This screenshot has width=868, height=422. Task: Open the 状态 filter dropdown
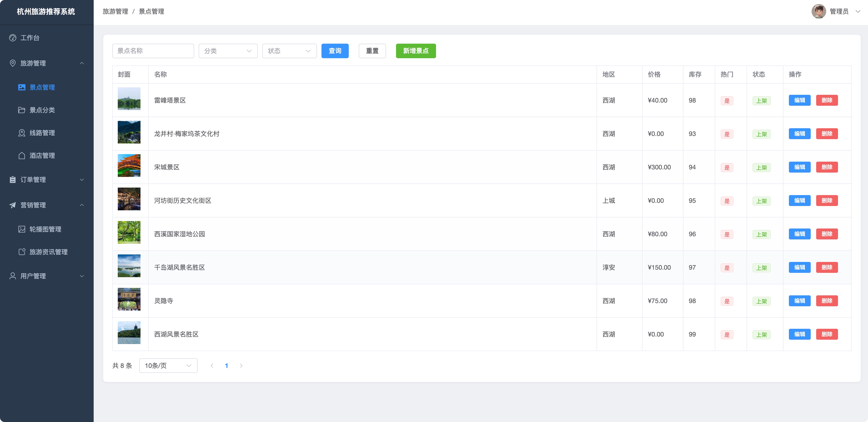289,51
